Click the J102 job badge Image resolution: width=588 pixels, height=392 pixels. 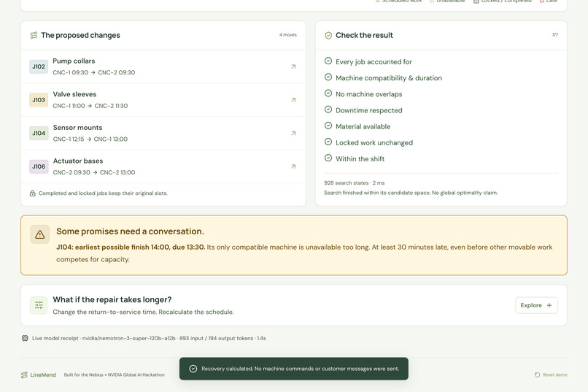(x=39, y=66)
